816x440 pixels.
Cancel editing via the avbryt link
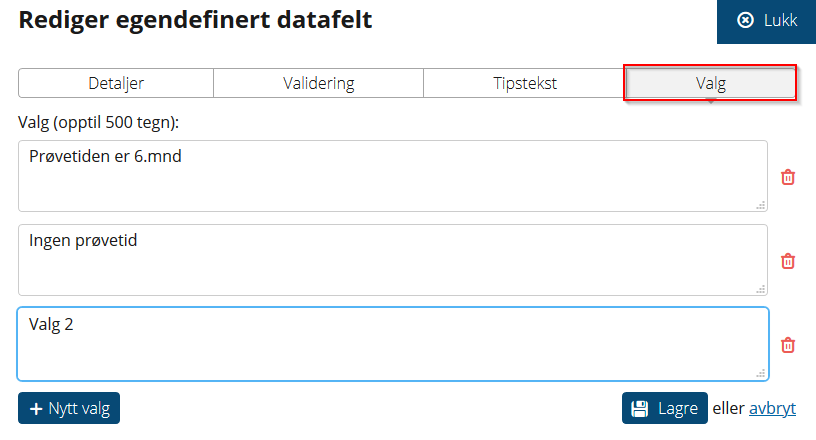click(772, 408)
